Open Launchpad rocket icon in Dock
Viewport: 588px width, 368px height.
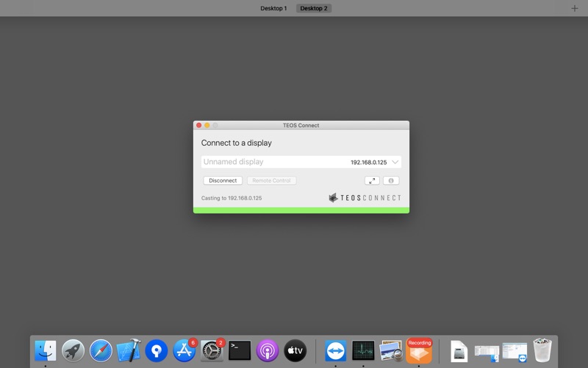(x=73, y=351)
